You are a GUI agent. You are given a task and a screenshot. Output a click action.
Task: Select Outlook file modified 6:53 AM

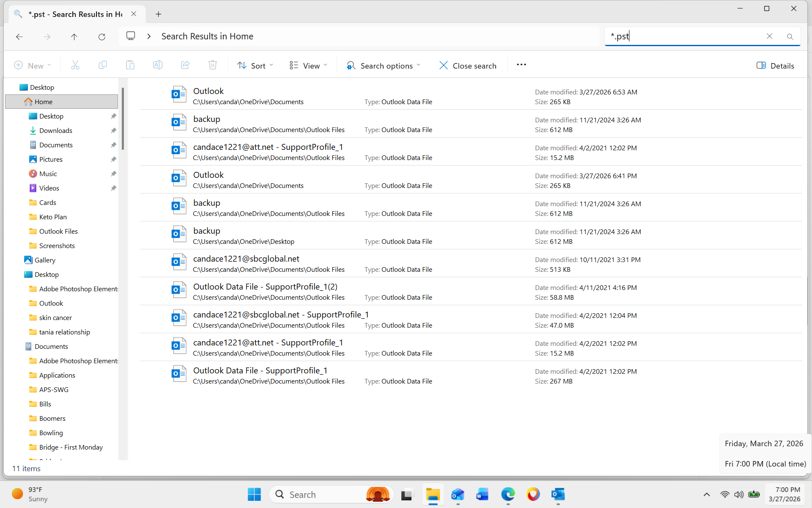coord(471,96)
